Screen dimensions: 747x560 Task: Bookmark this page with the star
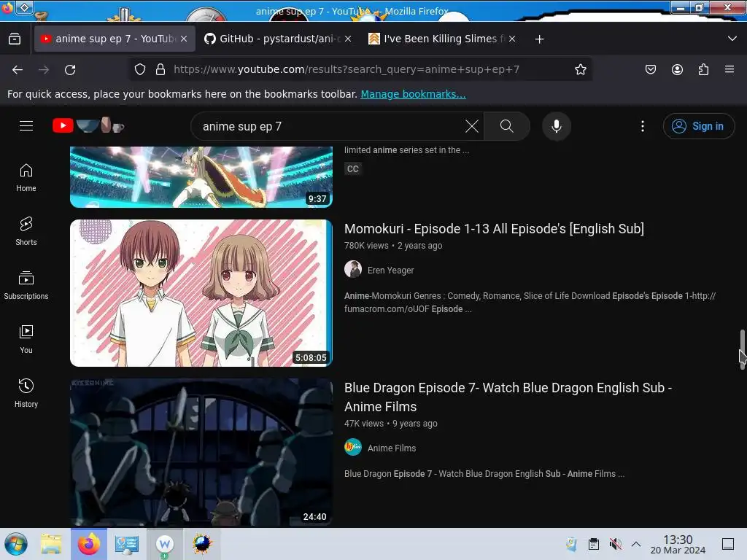[580, 69]
